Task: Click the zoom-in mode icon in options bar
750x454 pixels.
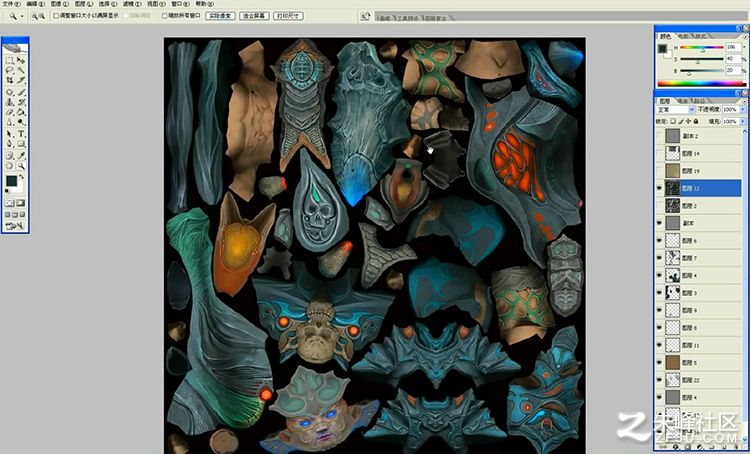Action: click(34, 16)
